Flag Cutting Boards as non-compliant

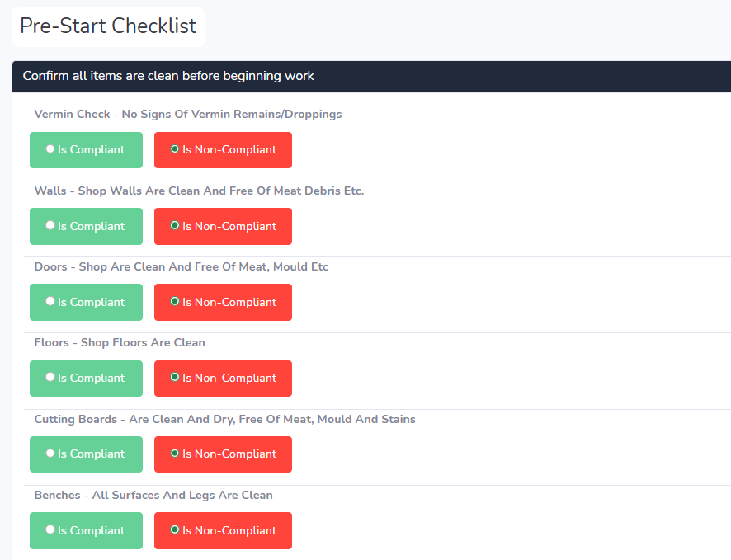point(223,454)
